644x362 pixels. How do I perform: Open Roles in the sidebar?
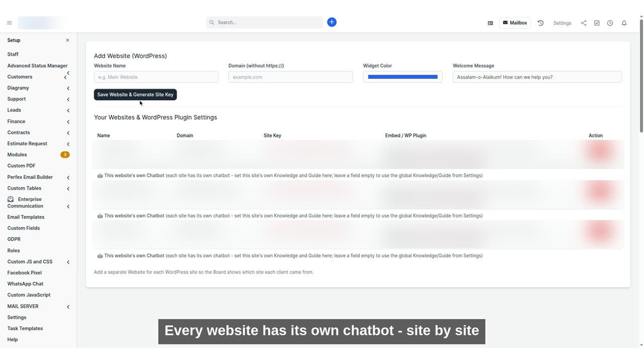(14, 250)
